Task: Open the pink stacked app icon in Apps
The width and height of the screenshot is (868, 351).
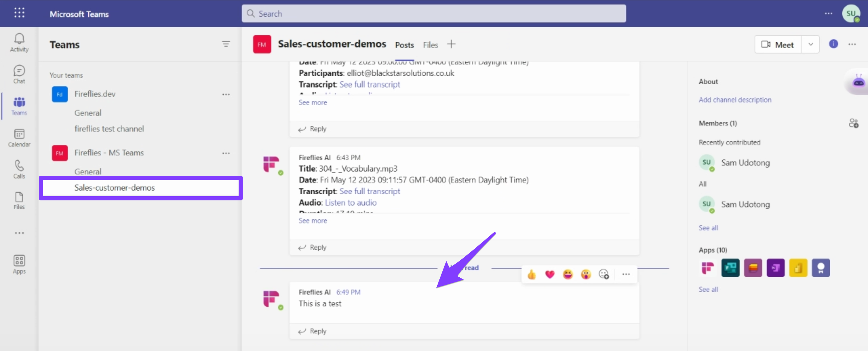Action: point(753,268)
